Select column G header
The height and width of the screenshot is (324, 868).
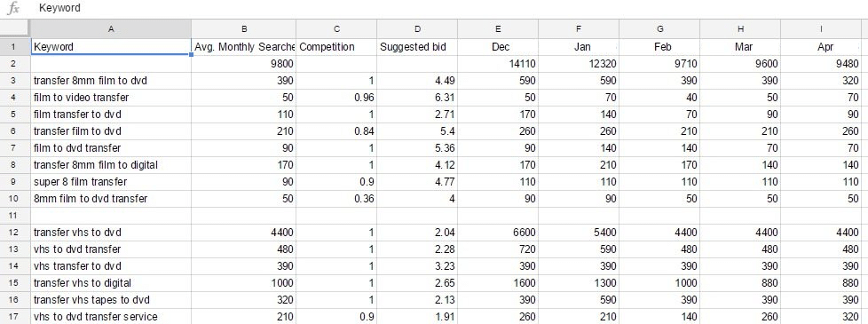pyautogui.click(x=659, y=28)
